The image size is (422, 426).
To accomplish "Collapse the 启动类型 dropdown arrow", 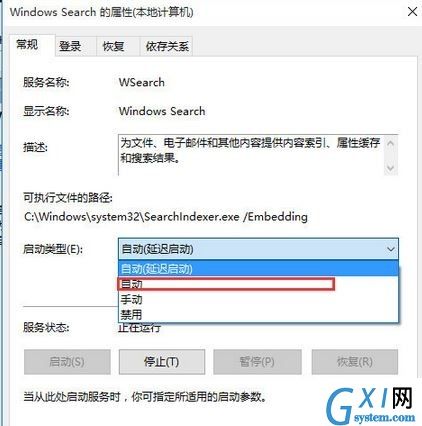I will click(x=390, y=249).
